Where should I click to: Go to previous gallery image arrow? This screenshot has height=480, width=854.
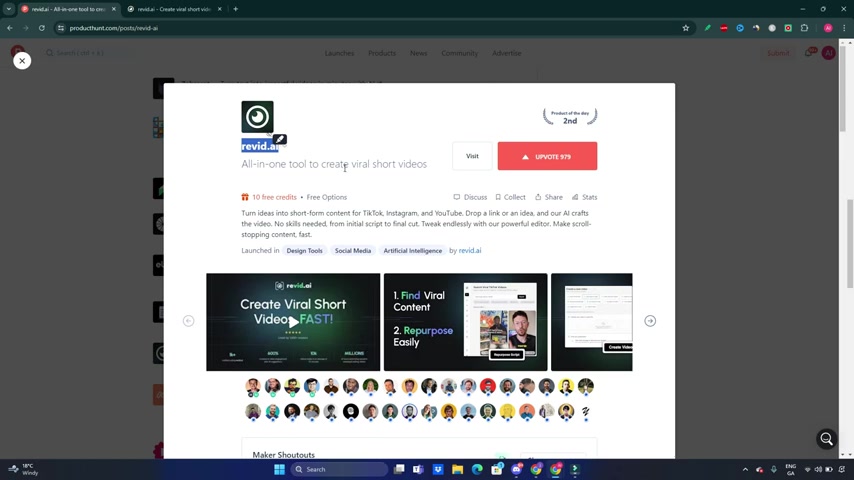tap(188, 321)
